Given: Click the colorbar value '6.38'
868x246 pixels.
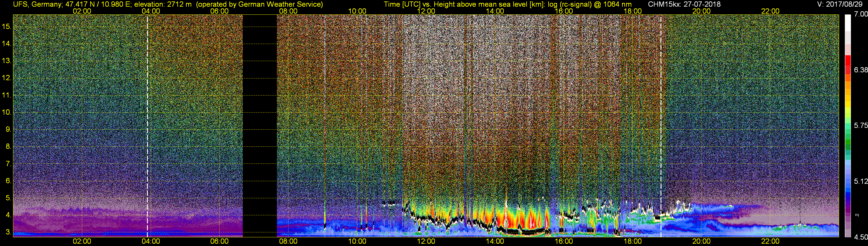Looking at the screenshot, I should [x=860, y=70].
